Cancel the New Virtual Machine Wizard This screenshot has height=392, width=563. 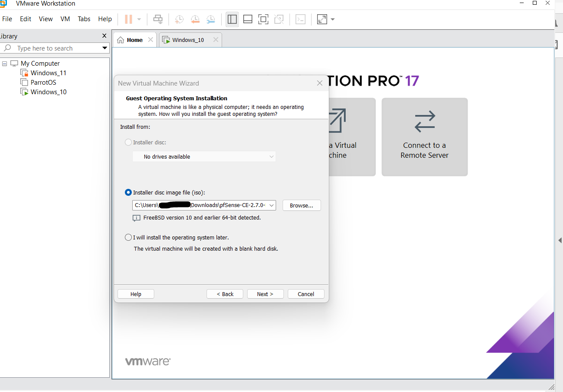point(306,294)
